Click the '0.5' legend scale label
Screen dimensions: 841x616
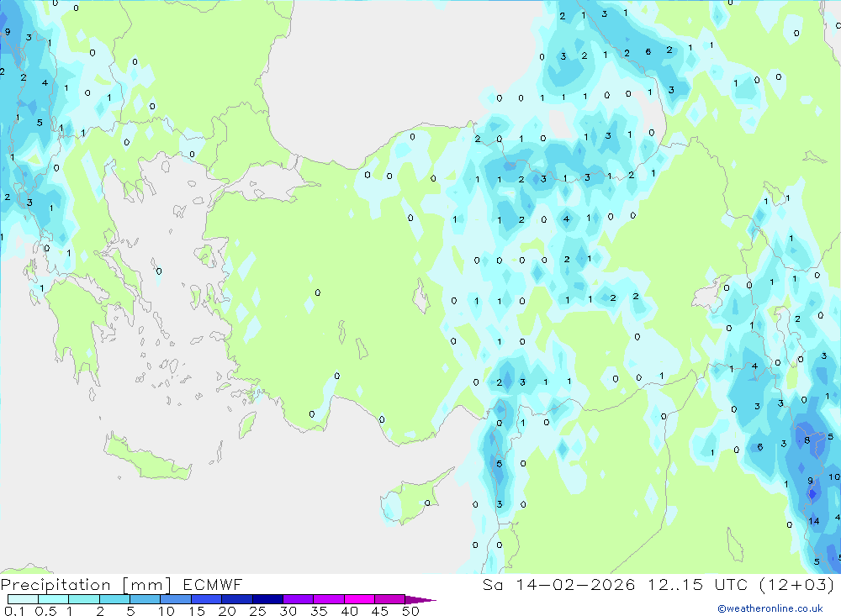coord(45,611)
